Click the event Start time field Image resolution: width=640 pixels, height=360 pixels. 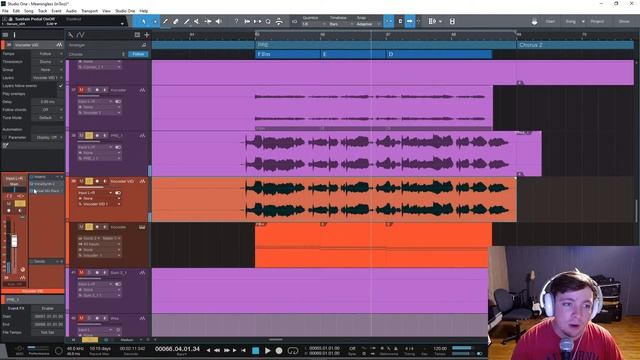pyautogui.click(x=48, y=316)
